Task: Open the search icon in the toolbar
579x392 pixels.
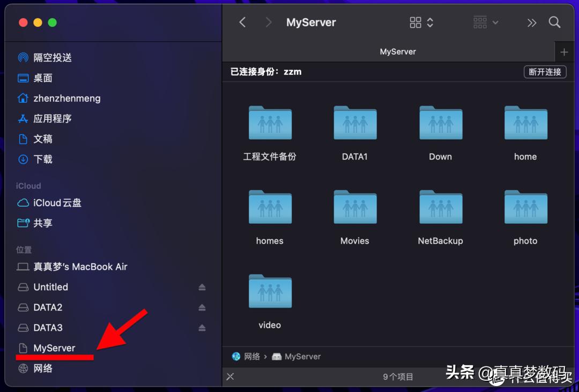Action: coord(554,22)
